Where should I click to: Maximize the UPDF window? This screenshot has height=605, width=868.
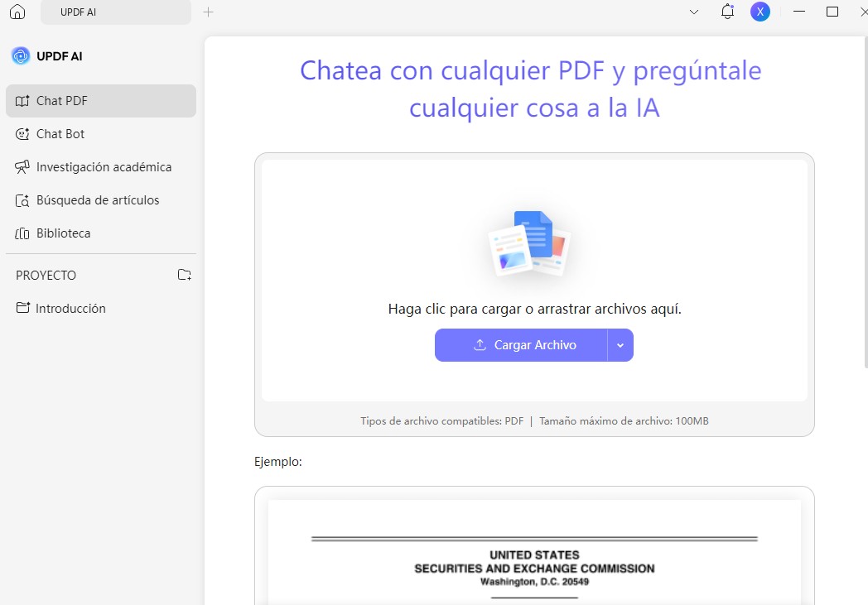click(x=832, y=12)
